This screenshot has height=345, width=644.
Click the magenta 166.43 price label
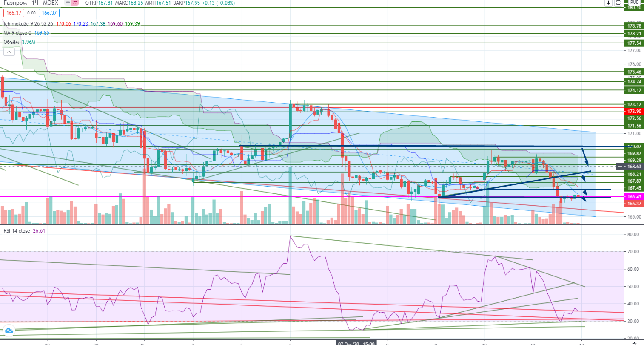(634, 197)
